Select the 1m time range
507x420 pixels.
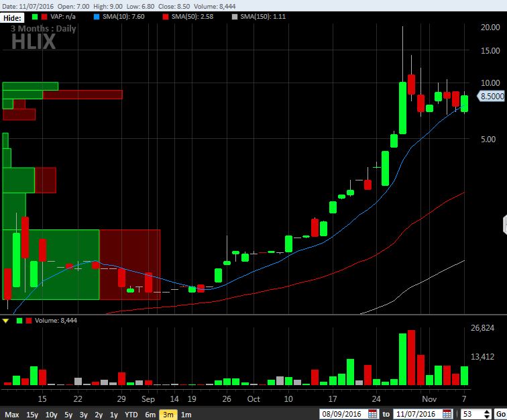[x=186, y=415]
